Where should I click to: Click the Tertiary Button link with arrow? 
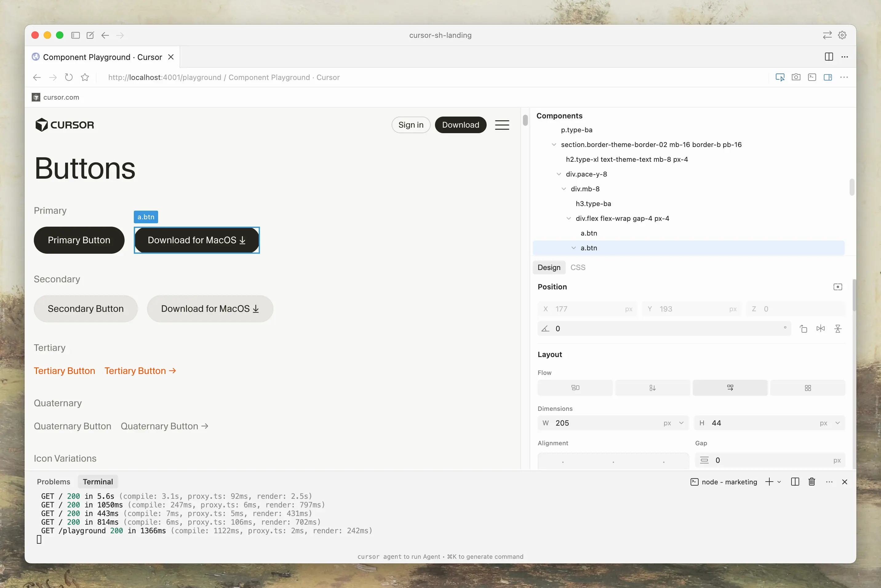point(140,371)
